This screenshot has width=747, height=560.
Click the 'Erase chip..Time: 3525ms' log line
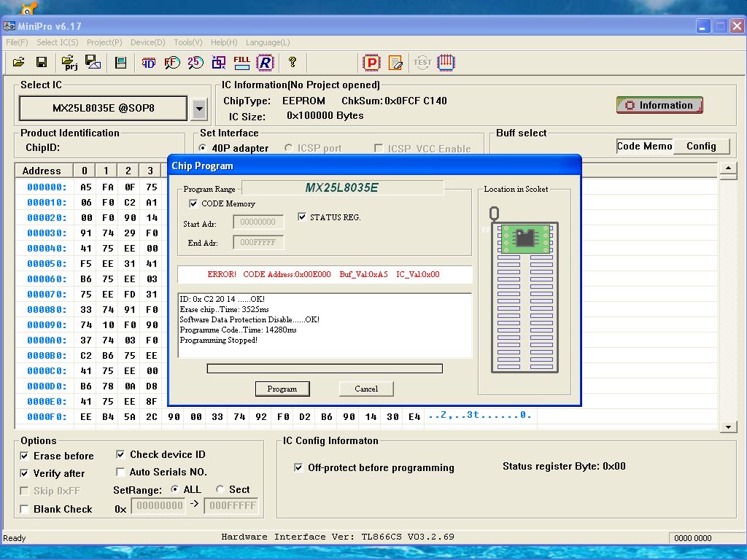click(x=225, y=309)
